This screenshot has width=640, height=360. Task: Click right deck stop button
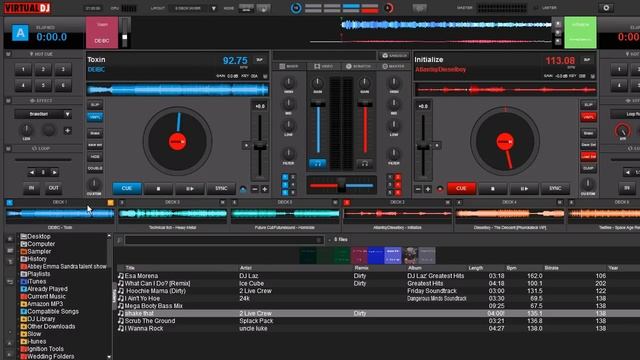tap(493, 189)
